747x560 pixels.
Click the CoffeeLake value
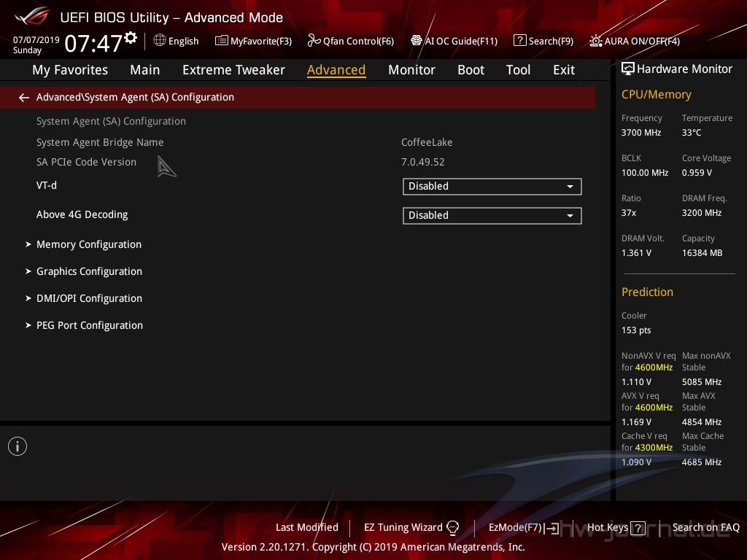[427, 142]
